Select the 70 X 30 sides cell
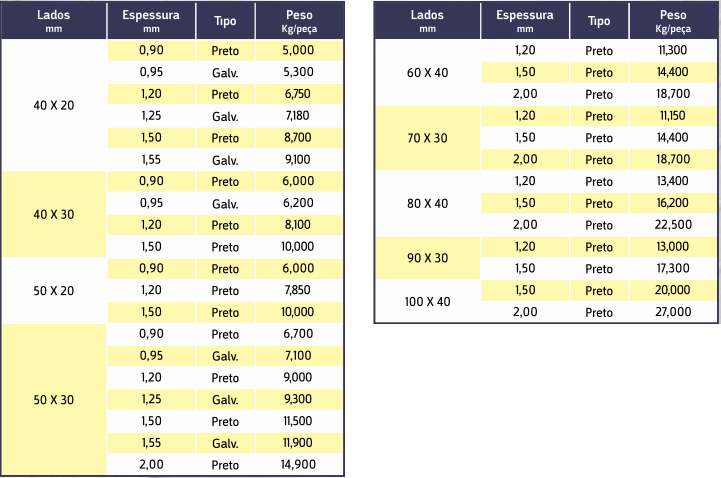 pyautogui.click(x=428, y=138)
